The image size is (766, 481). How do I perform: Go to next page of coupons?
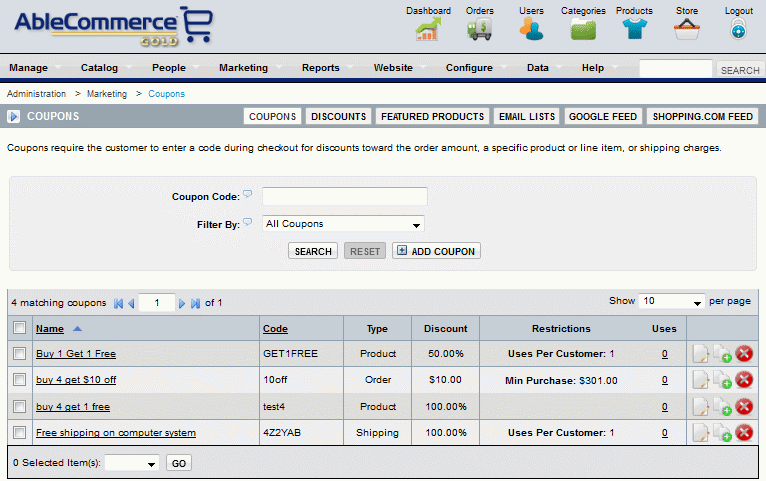pos(182,303)
